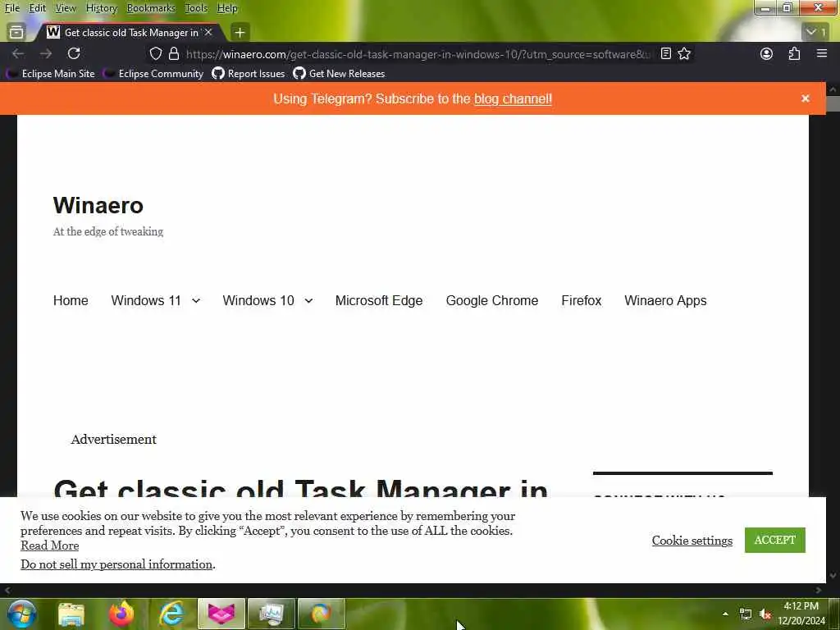
Task: Open Eclipse Main Site bookmark
Action: tap(51, 73)
